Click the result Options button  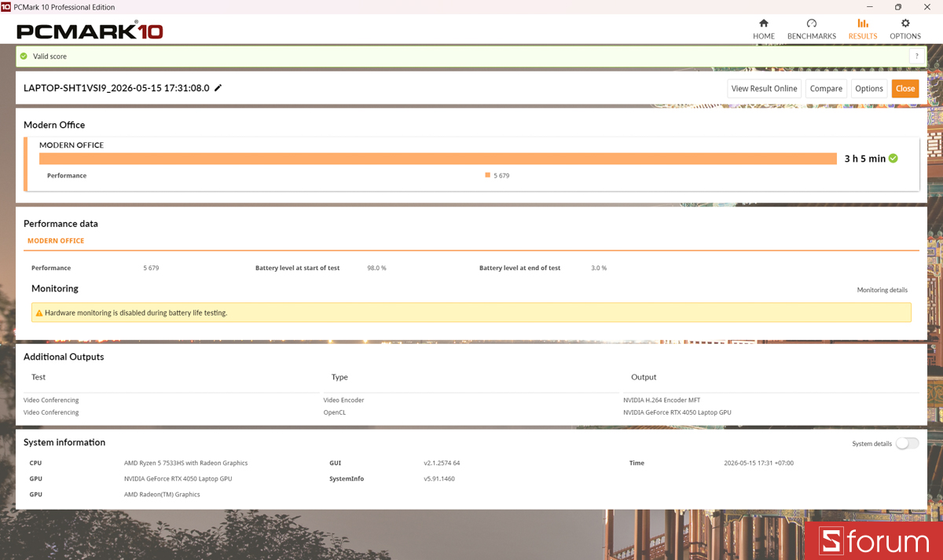tap(869, 89)
